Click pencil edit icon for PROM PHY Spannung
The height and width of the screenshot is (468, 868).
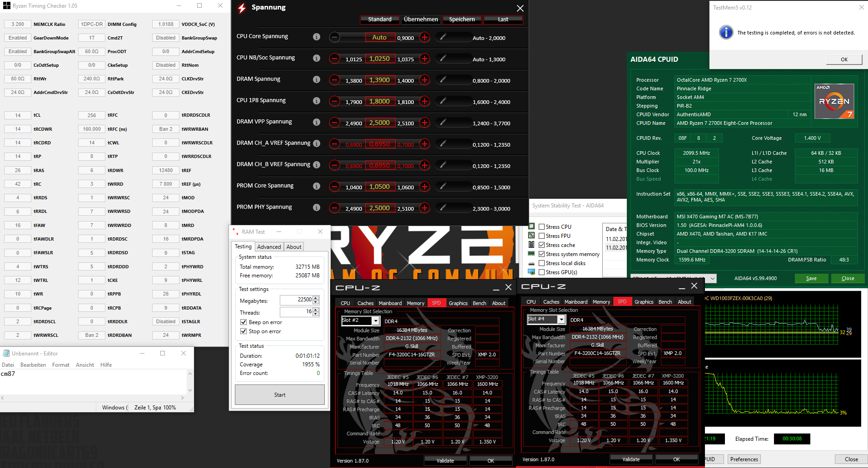(443, 207)
